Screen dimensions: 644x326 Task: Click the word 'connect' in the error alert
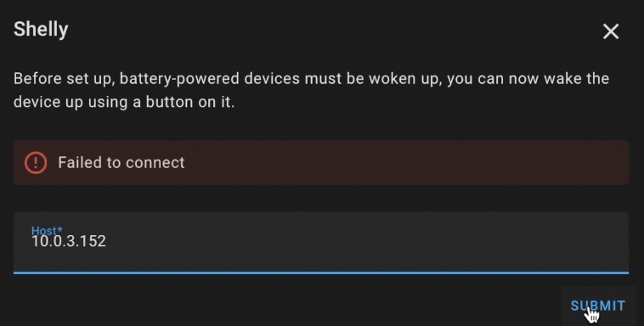coord(155,163)
